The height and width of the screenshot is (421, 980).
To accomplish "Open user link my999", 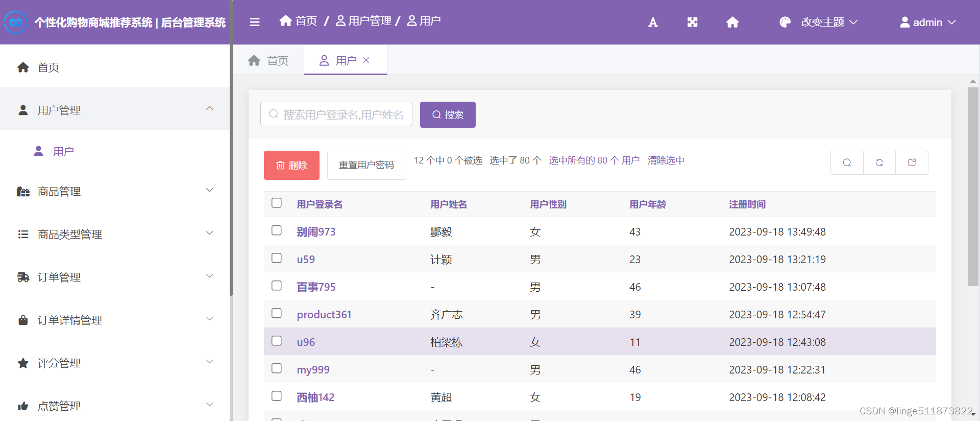I will (x=313, y=369).
